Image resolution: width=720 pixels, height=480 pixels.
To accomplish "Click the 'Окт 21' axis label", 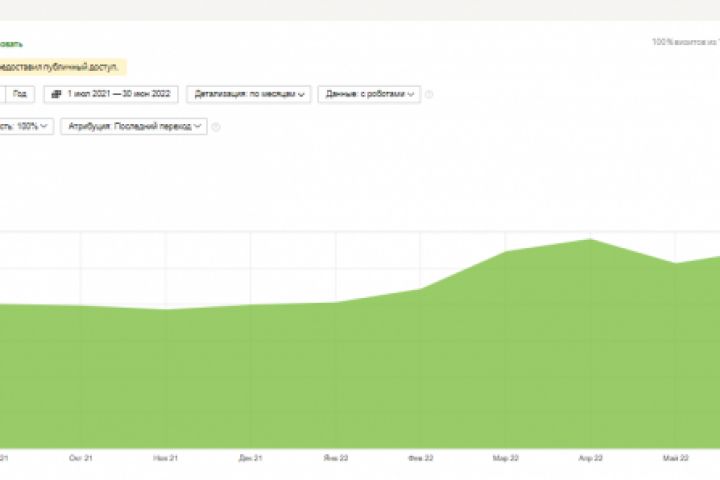I will pos(81,458).
